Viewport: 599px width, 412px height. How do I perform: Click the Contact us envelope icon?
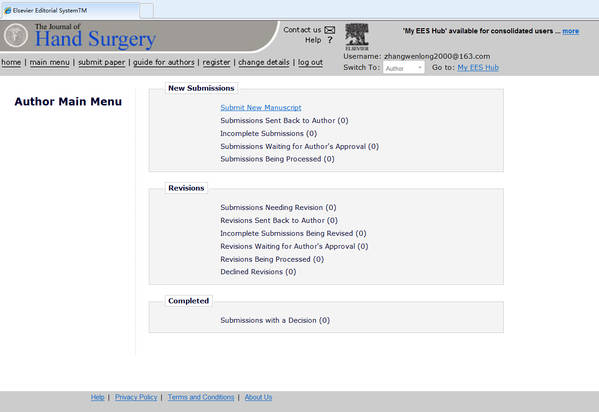point(330,30)
